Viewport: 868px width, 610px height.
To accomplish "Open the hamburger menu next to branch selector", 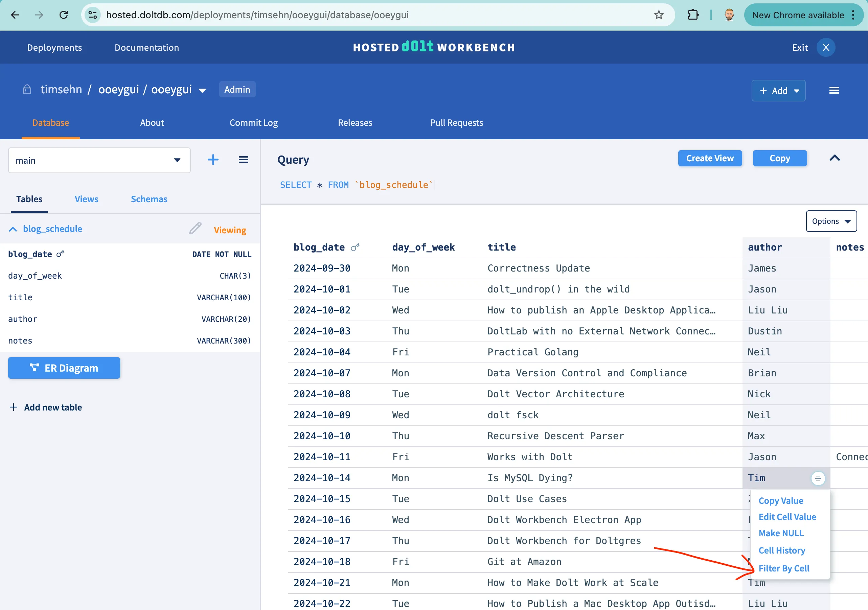I will coord(244,160).
